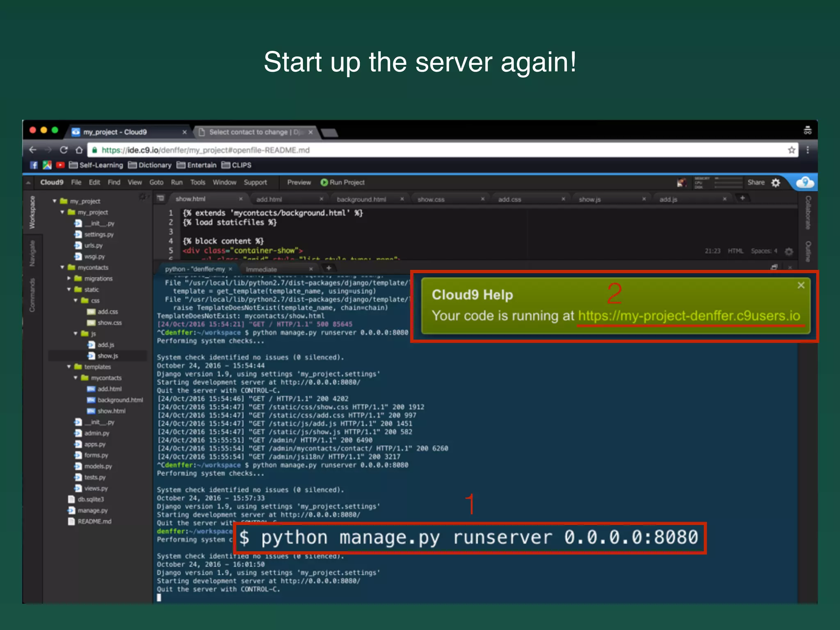Screen dimensions: 840x630
Task: Toggle the Outline side panel
Action: click(x=808, y=251)
